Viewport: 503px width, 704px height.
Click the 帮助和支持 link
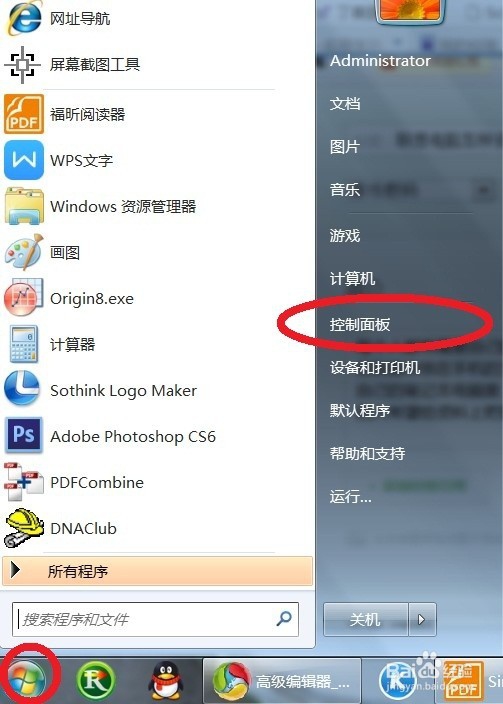tap(367, 453)
